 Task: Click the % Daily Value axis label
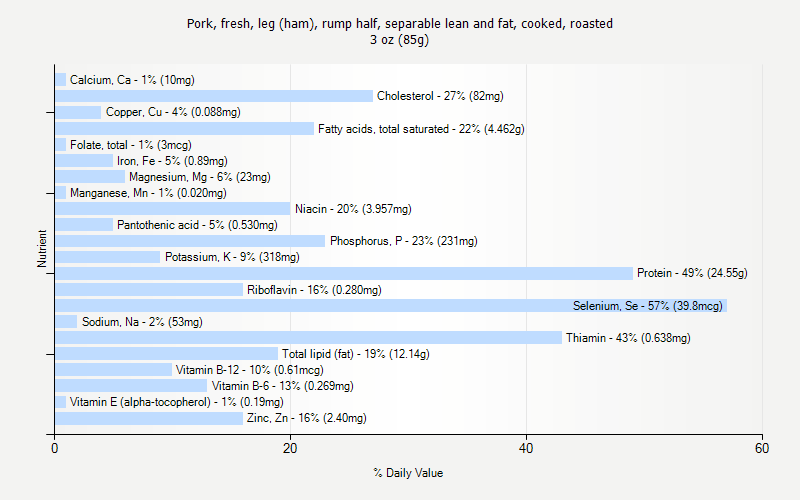click(x=408, y=473)
